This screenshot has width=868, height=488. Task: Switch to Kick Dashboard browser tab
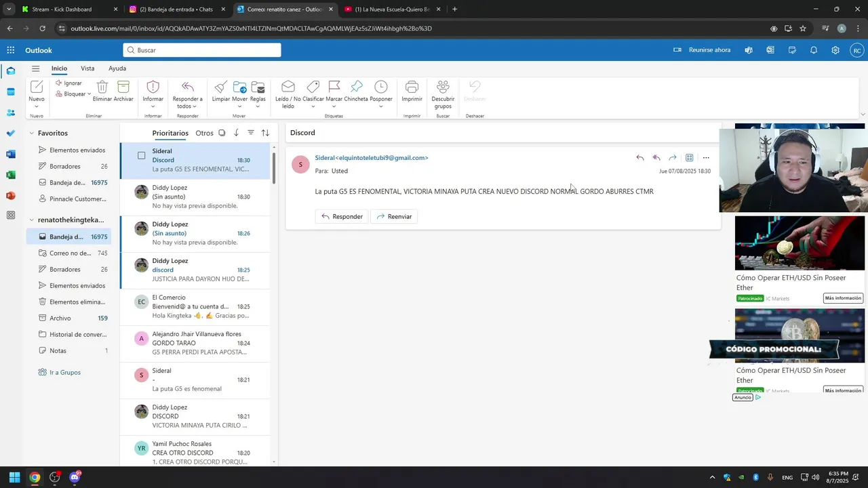pos(69,9)
